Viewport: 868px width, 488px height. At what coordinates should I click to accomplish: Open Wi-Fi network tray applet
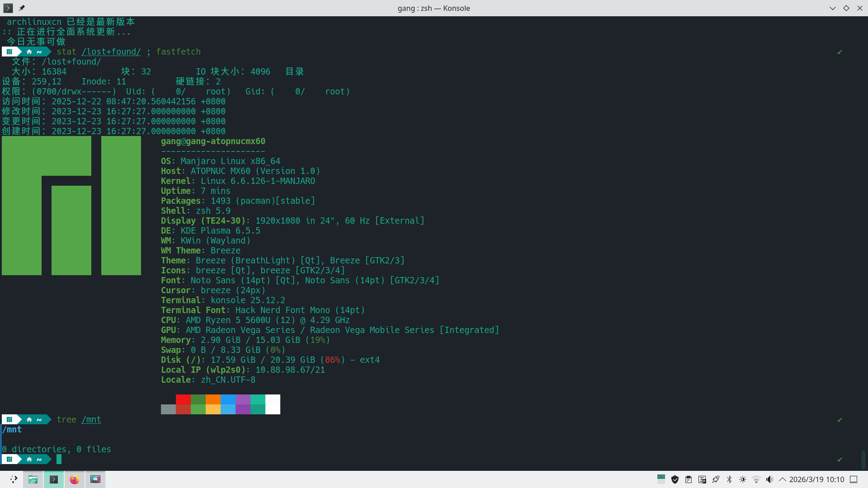coord(756,479)
